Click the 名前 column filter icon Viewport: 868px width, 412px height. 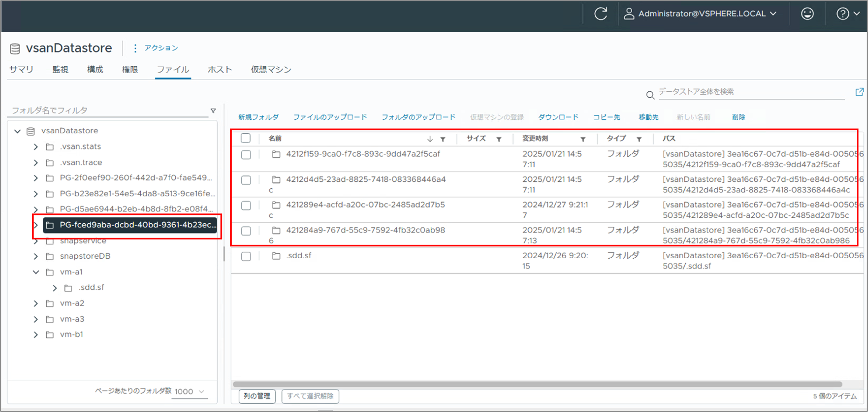pos(443,139)
